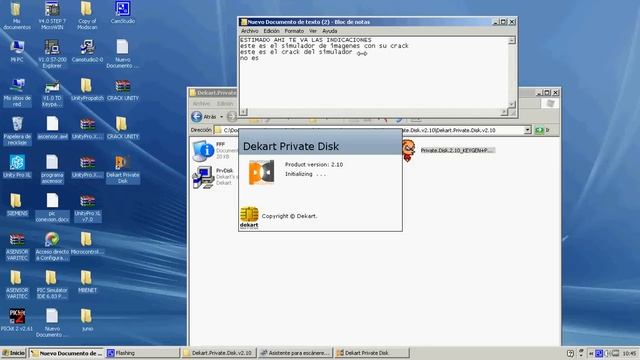Open Papelera de reciclaje

point(17,131)
